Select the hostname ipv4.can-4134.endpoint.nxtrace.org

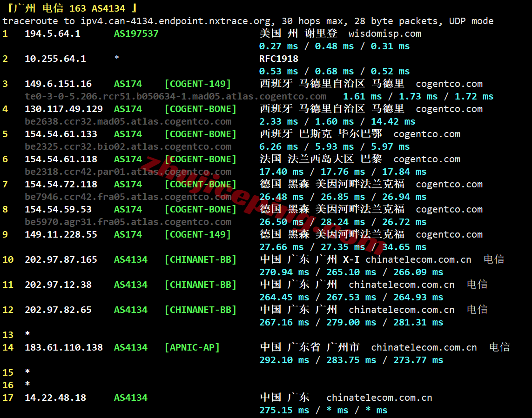tap(176, 21)
